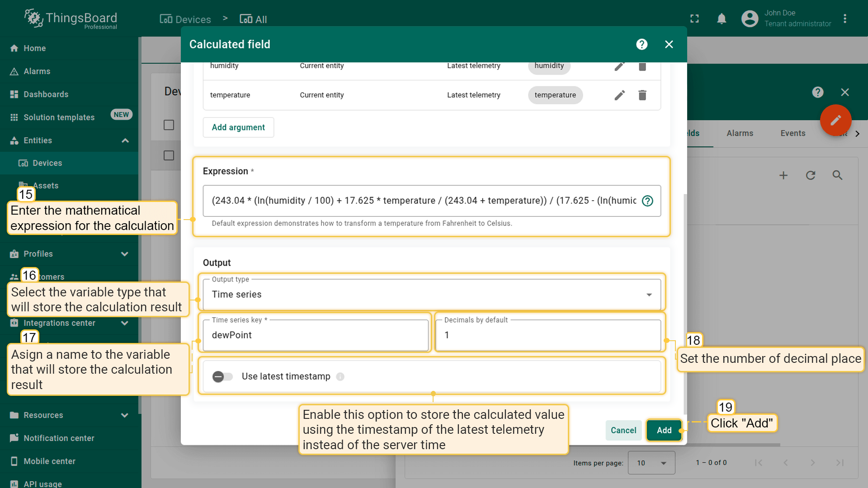Click the orange edit pencil button
The height and width of the screenshot is (488, 868).
835,120
